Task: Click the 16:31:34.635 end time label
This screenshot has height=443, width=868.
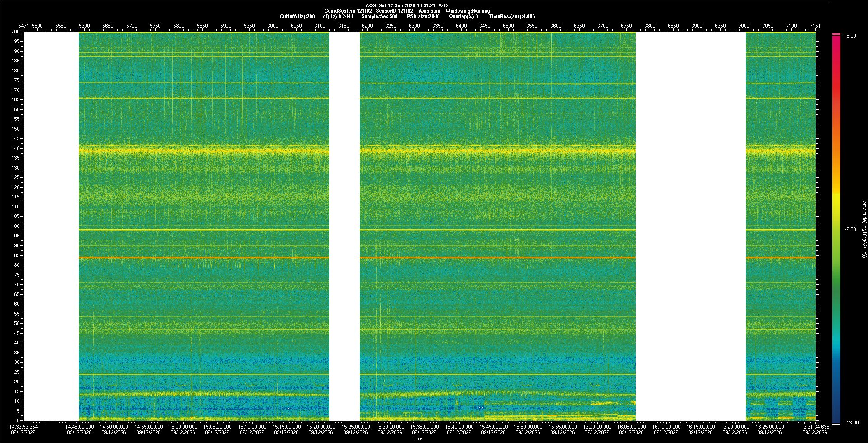Action: point(815,427)
